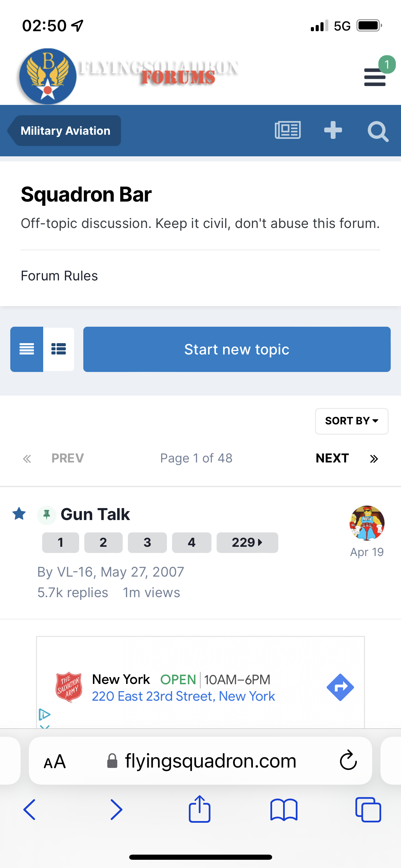Switch to condensed list view toggle

point(27,349)
